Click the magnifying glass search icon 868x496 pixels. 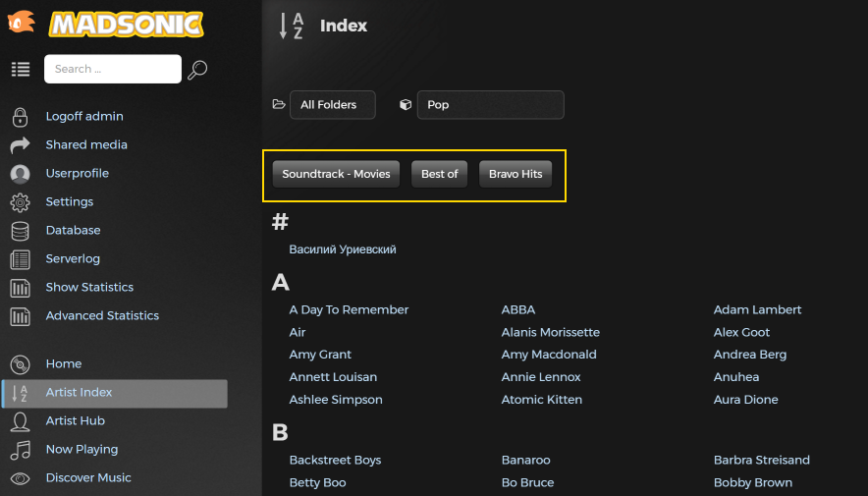coord(197,69)
